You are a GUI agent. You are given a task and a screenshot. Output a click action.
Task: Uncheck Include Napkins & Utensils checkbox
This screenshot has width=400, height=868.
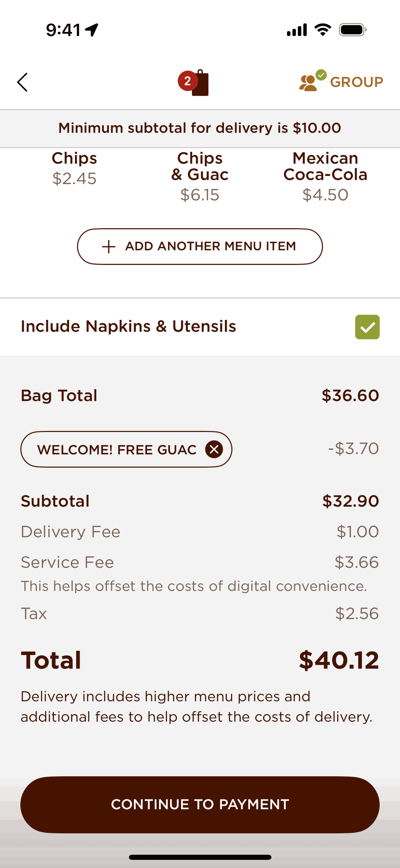(367, 327)
